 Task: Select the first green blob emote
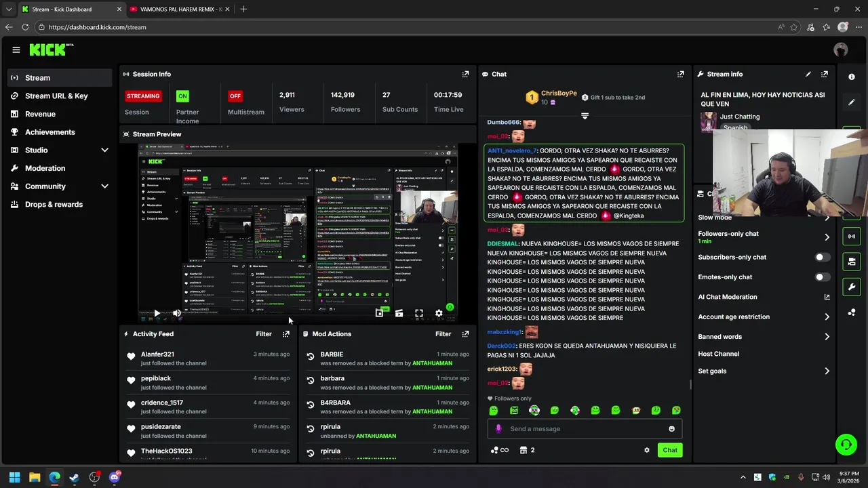[x=494, y=411]
